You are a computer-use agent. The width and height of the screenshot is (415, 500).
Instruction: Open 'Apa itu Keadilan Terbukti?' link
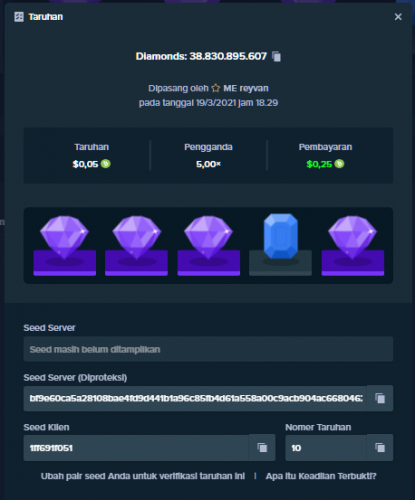pos(321,476)
